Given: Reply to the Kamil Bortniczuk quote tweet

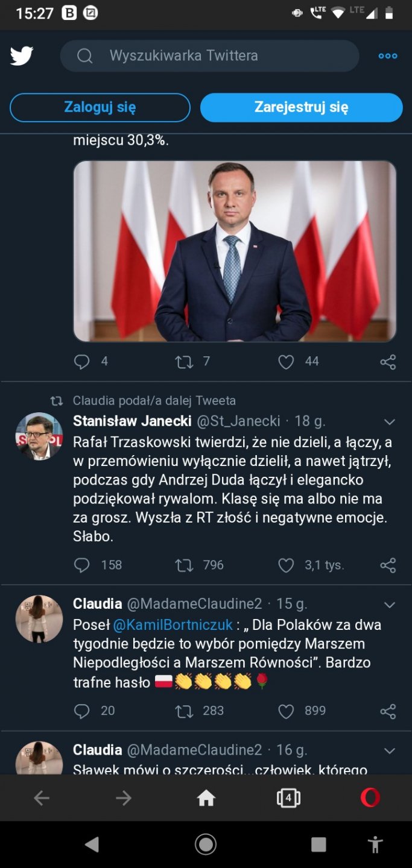Looking at the screenshot, I should click(81, 711).
